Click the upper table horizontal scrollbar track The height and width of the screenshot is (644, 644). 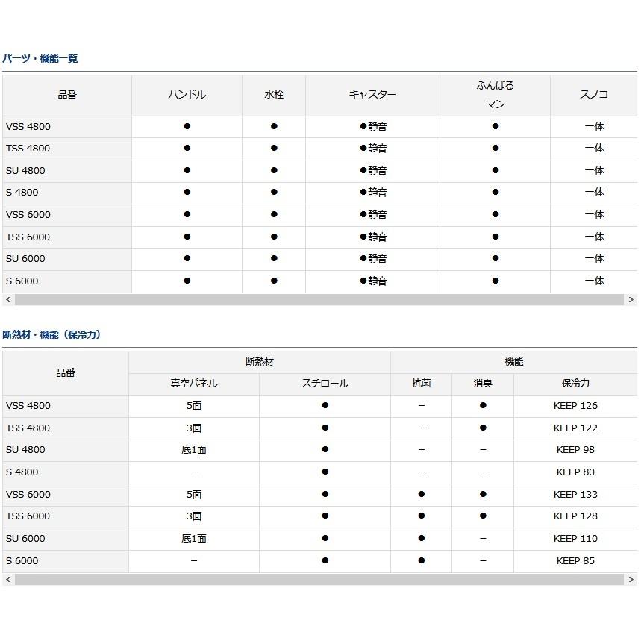[319, 300]
